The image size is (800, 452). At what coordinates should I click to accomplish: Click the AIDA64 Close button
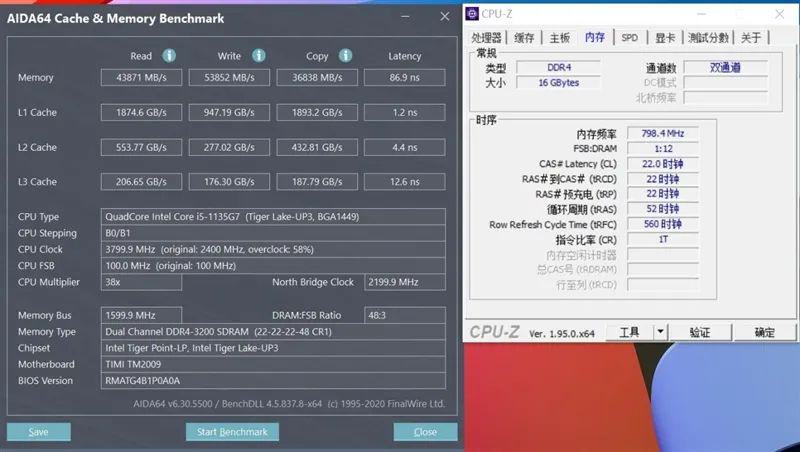click(x=425, y=432)
